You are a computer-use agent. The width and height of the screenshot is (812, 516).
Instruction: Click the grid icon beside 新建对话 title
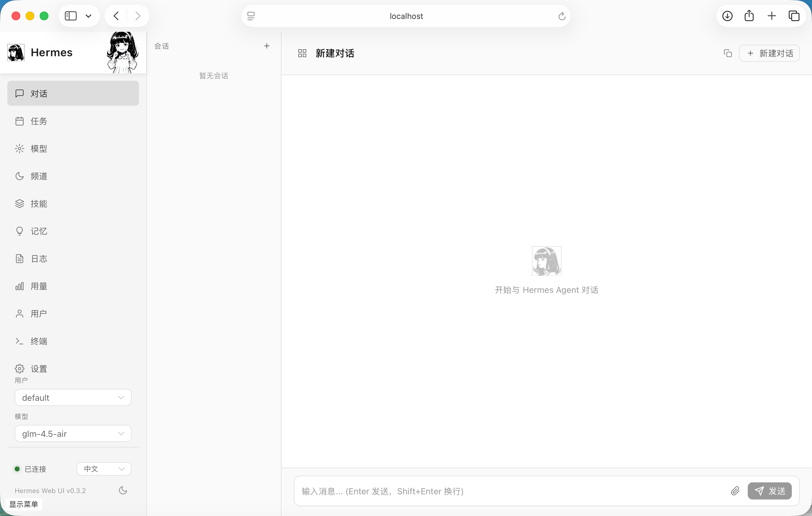302,53
